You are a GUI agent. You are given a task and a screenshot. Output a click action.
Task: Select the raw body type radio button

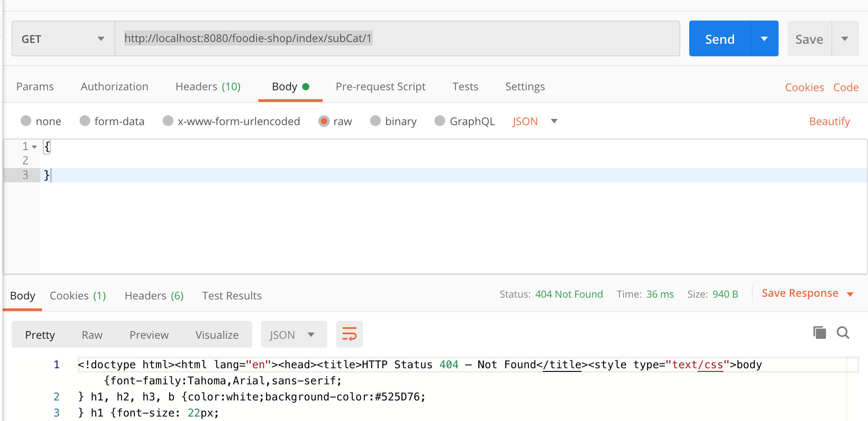point(324,121)
